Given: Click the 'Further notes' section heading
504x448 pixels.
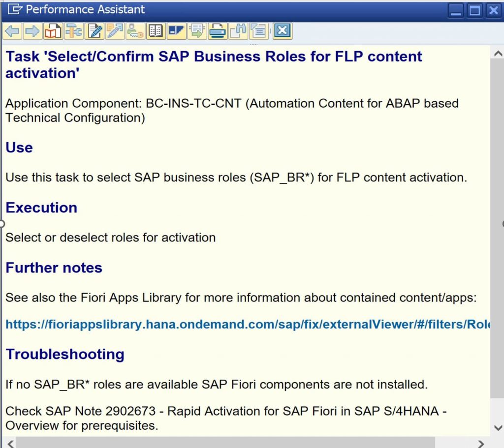Looking at the screenshot, I should [54, 268].
